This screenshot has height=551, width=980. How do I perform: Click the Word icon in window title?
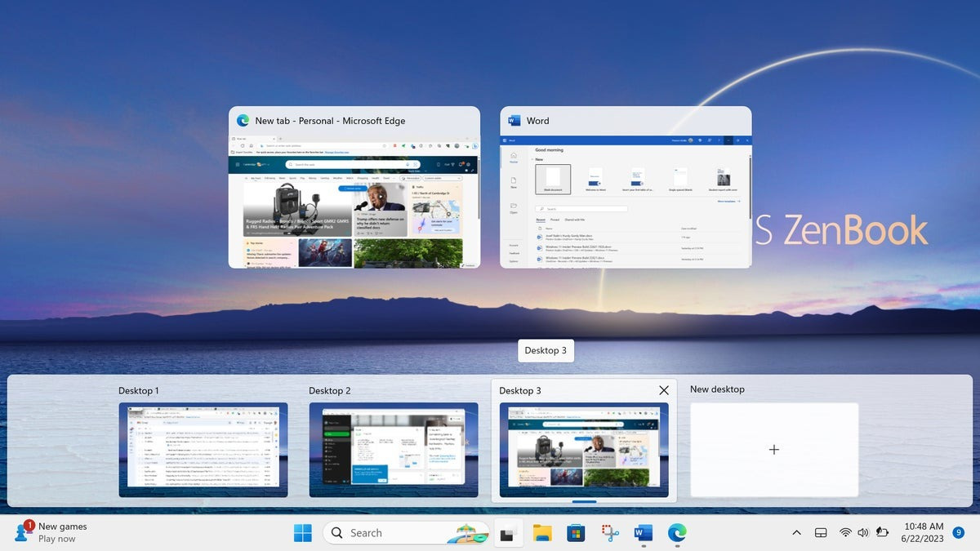(514, 121)
